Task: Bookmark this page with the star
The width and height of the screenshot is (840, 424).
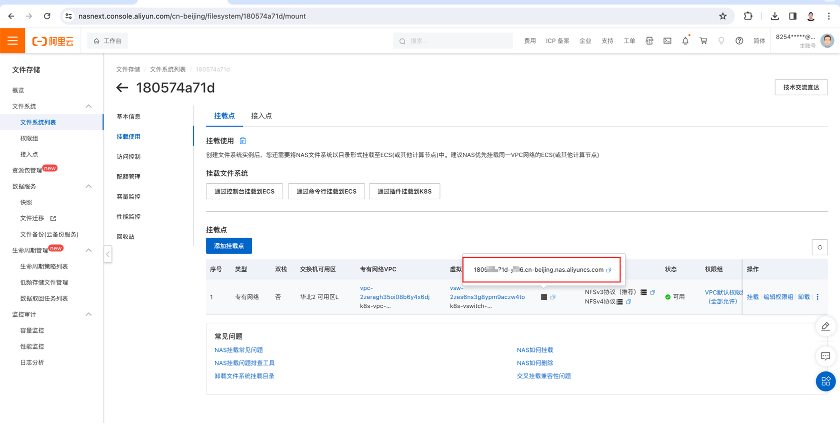Action: point(723,16)
